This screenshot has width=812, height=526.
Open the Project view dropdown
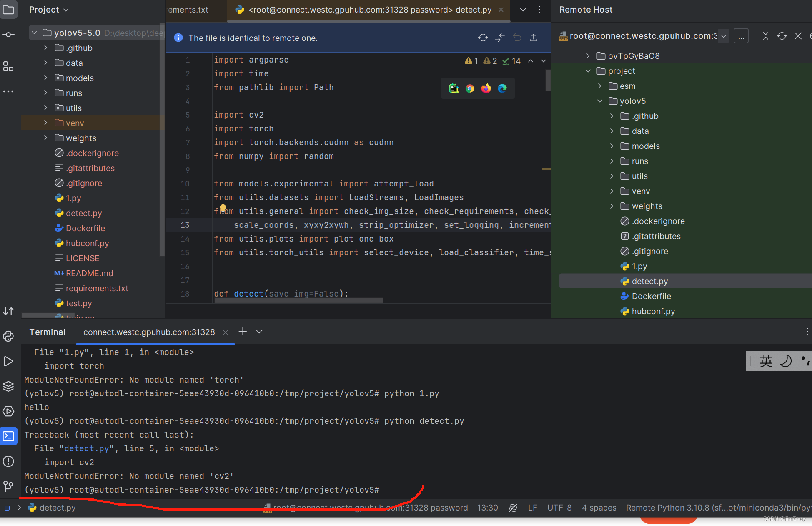pos(49,10)
